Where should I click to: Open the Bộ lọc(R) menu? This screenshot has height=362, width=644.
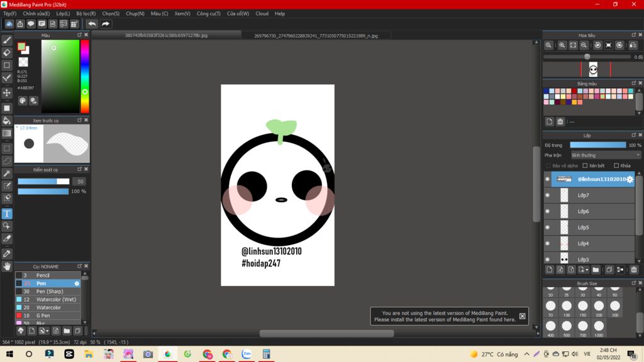[86, 14]
